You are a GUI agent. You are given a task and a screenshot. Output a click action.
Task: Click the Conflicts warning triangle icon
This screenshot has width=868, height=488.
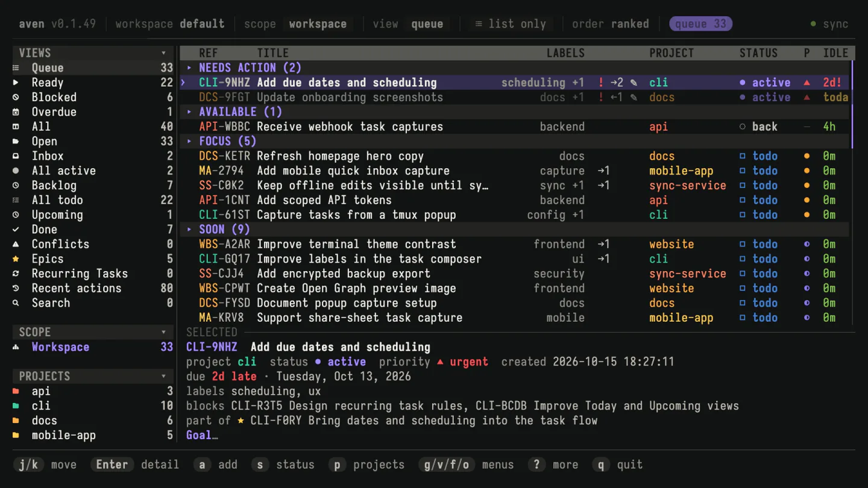(x=16, y=244)
